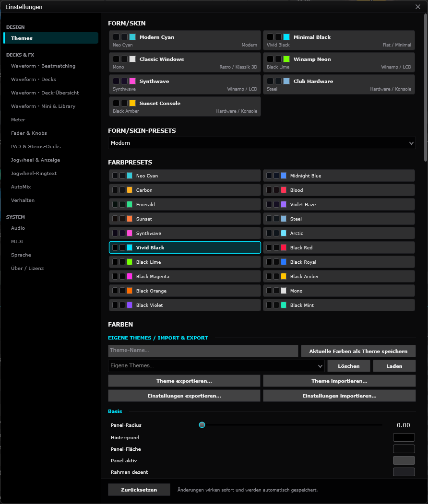Viewport: 428px width, 504px height.
Task: Choose the Synthwave color preset row
Action: coord(185,234)
